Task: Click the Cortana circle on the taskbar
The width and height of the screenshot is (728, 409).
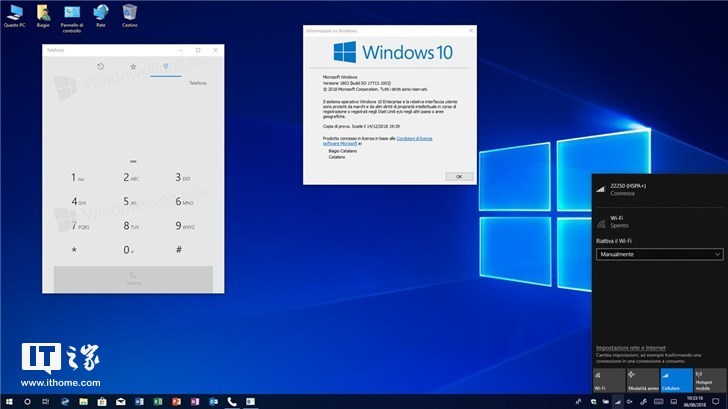Action: (27, 402)
